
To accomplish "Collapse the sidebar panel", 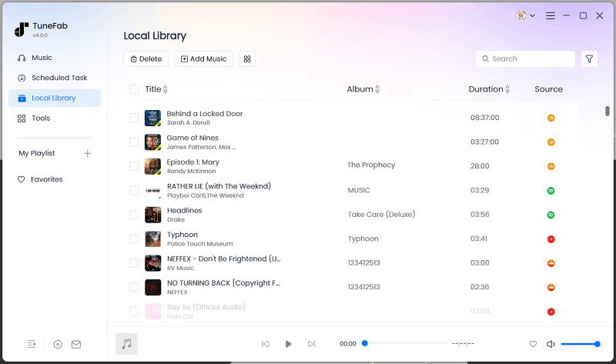I will coord(32,344).
